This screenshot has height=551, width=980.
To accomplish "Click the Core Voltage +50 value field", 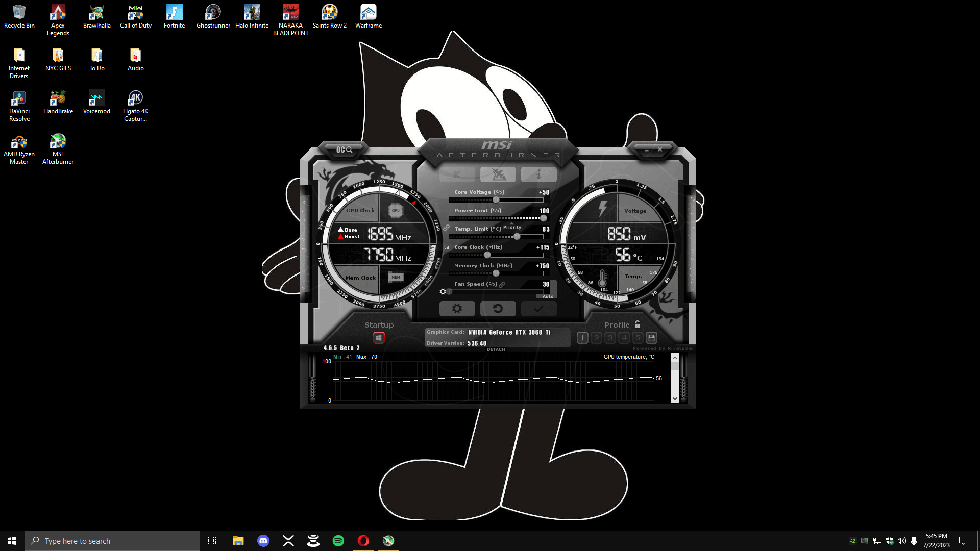I will (x=544, y=192).
